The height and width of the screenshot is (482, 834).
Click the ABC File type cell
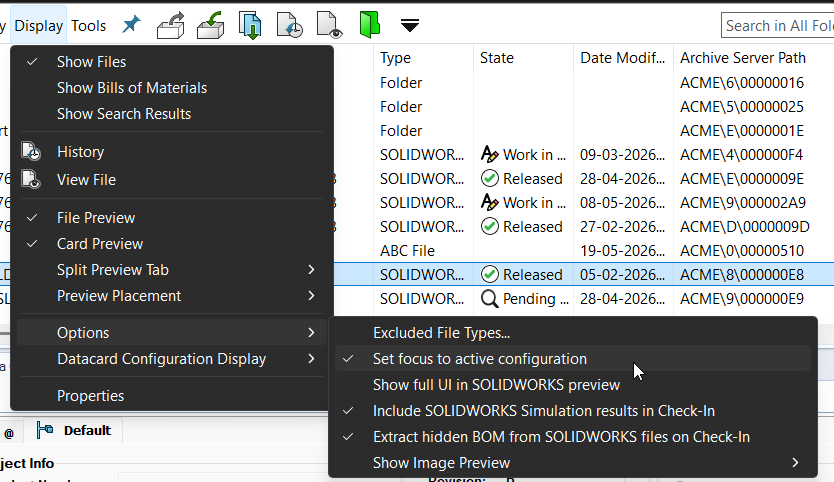click(x=407, y=251)
